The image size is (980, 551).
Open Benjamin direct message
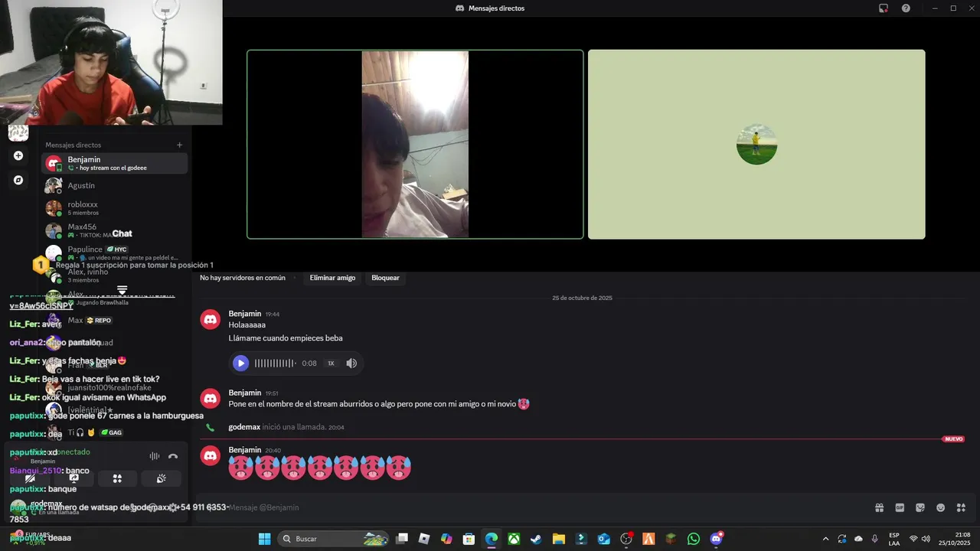click(x=114, y=163)
